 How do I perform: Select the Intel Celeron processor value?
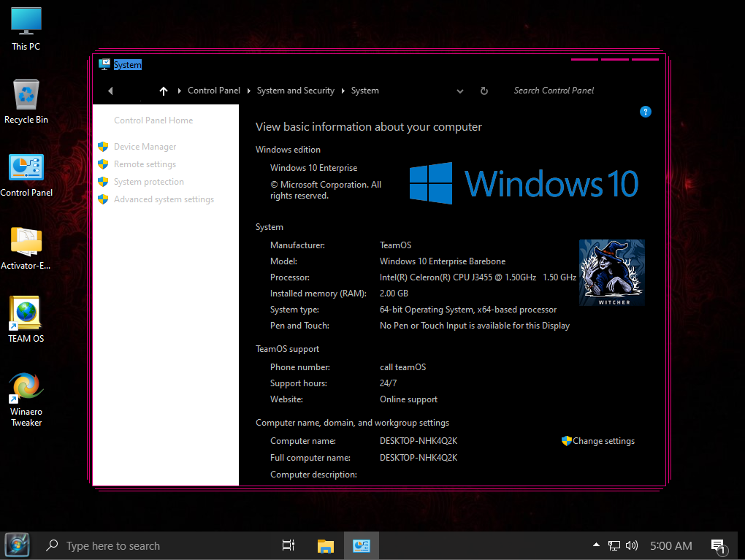pyautogui.click(x=478, y=278)
